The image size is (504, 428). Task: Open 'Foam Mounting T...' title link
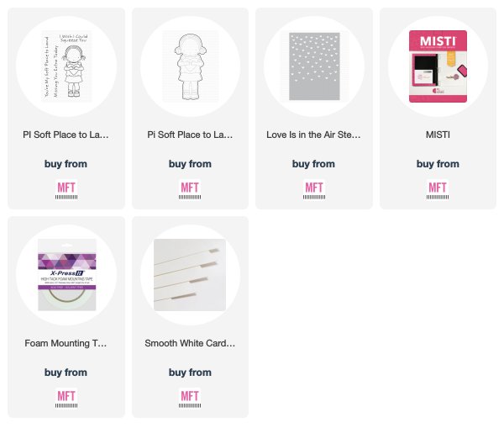pyautogui.click(x=66, y=343)
